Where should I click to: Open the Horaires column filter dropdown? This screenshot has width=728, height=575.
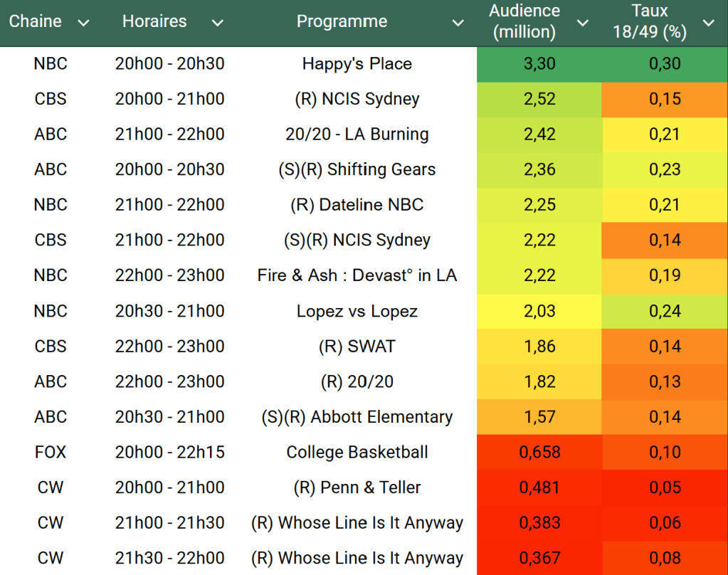coord(217,23)
